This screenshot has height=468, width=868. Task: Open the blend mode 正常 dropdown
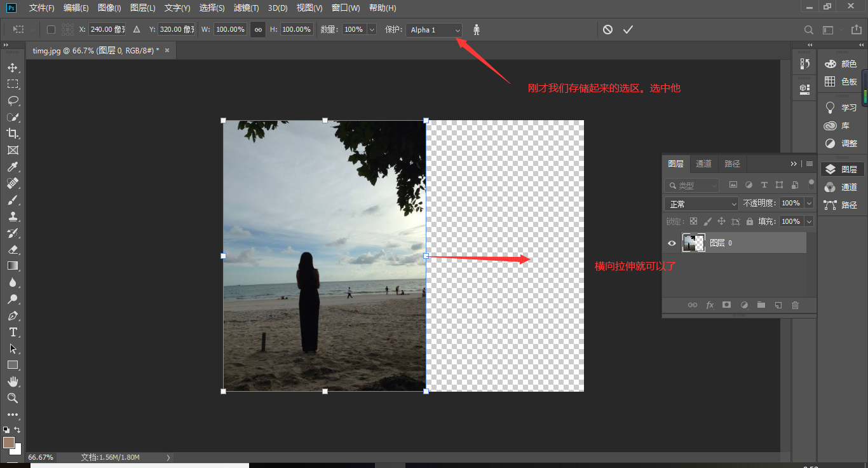[x=702, y=204]
